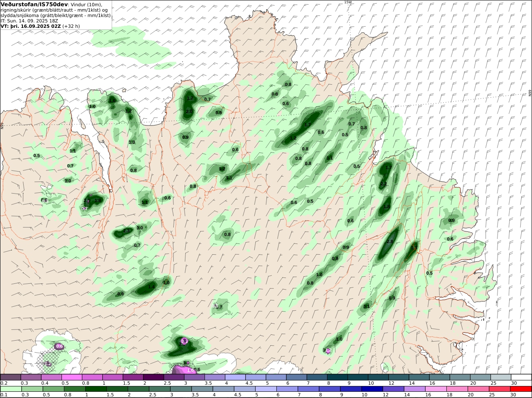532x398 pixels.
Task: Click the 2.0 precipitation value on map
Action: [189, 112]
